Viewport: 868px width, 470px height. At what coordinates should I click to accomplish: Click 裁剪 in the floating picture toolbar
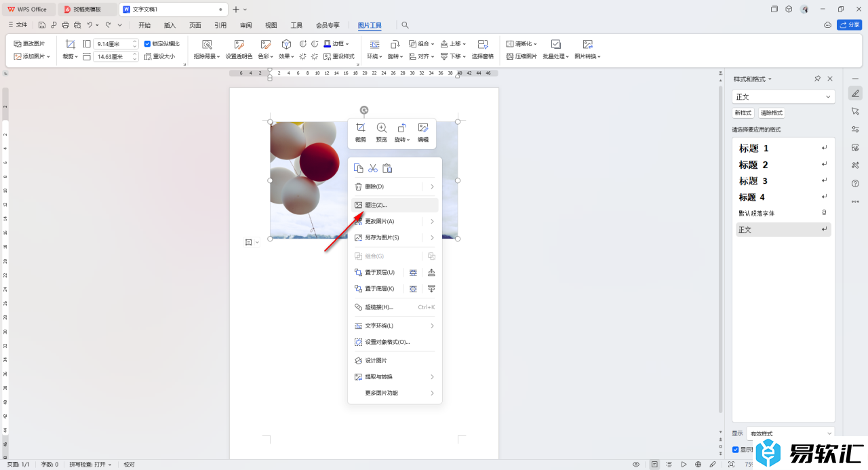(361, 133)
